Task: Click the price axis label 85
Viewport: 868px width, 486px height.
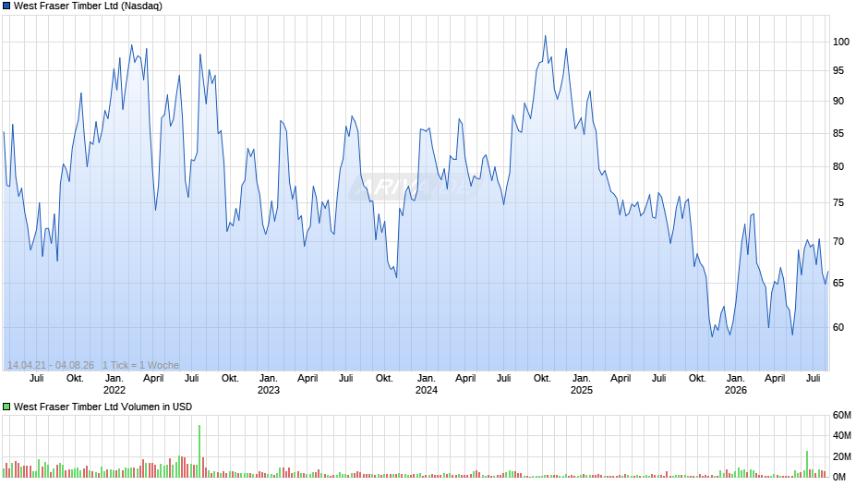Action: pos(838,134)
